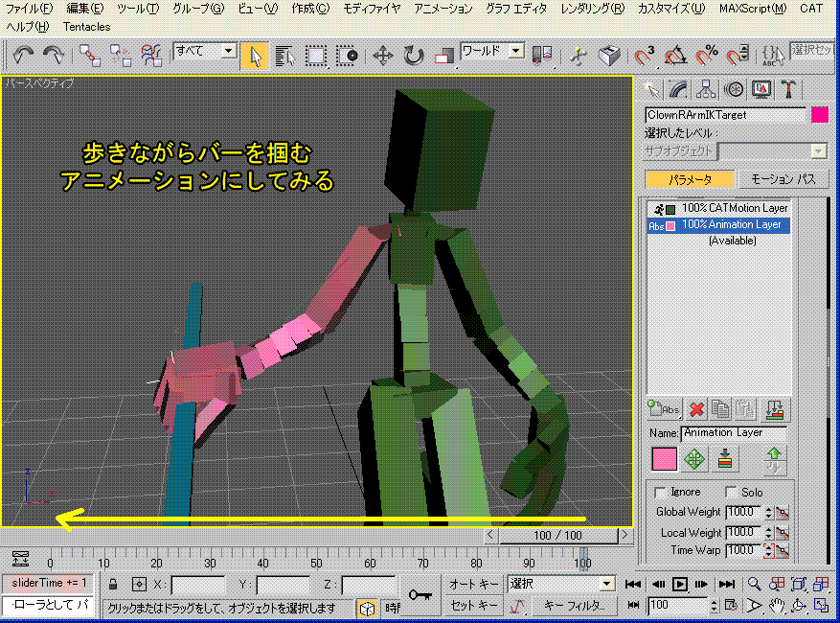Delete layer with red X button
This screenshot has height=623, width=840.
[696, 410]
